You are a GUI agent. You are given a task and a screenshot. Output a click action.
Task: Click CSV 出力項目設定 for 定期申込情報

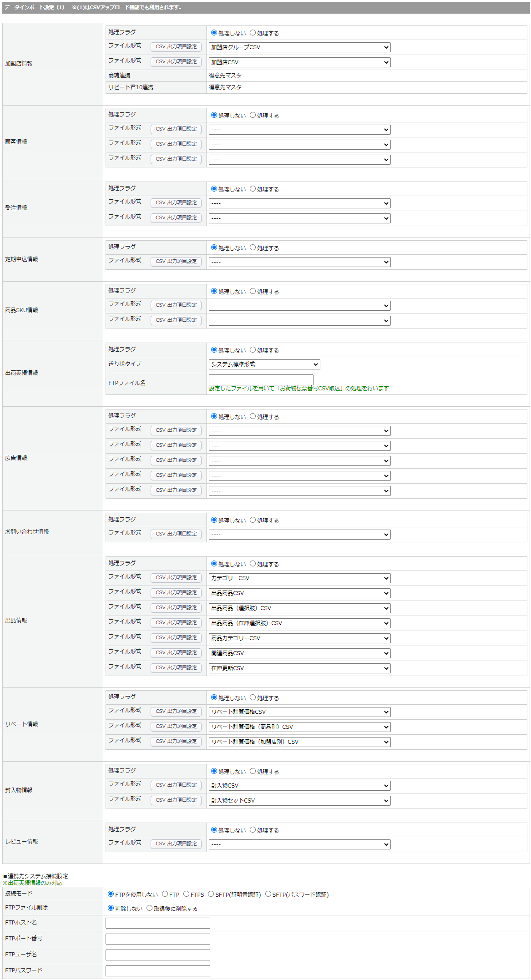(x=176, y=262)
